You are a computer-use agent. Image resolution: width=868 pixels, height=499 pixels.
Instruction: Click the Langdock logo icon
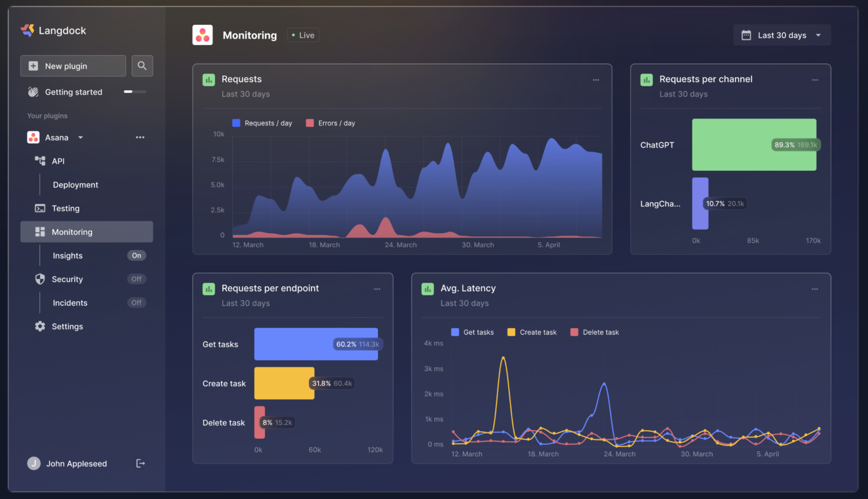click(27, 30)
